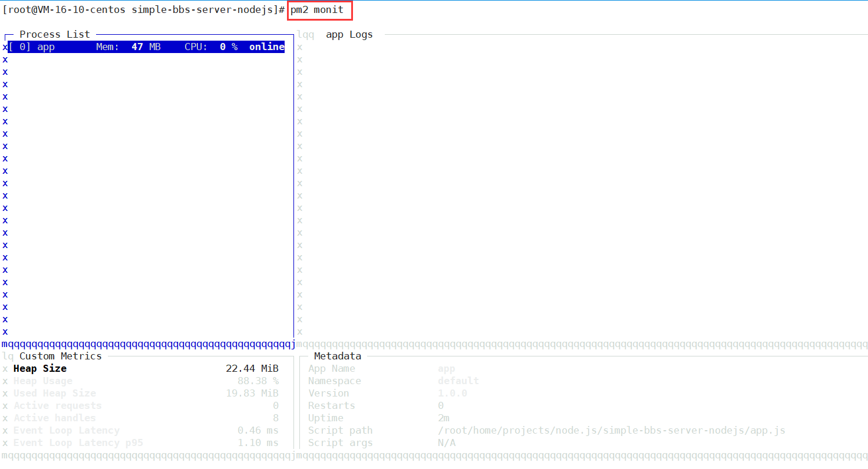The width and height of the screenshot is (868, 469).
Task: Click the root@VM-16-10-centos shell prompt
Action: [144, 9]
